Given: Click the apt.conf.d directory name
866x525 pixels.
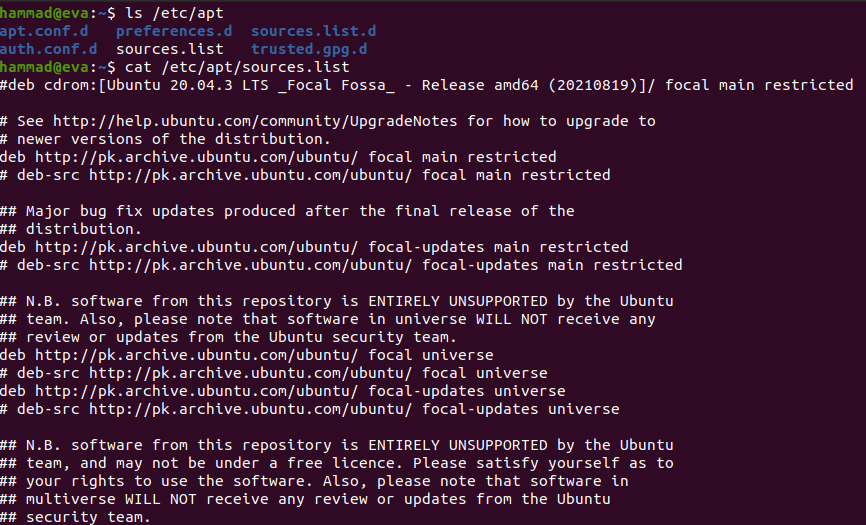Looking at the screenshot, I should 44,31.
